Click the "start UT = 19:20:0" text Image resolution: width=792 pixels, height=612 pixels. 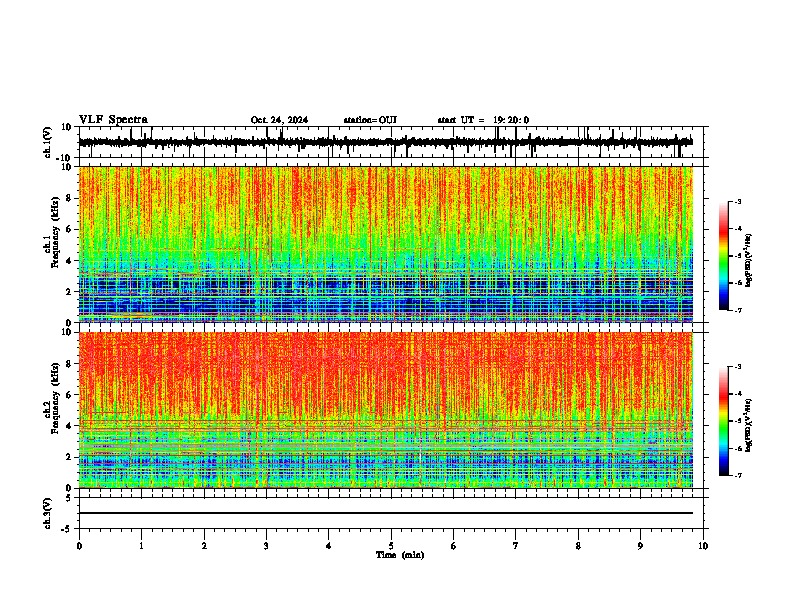[x=483, y=120]
